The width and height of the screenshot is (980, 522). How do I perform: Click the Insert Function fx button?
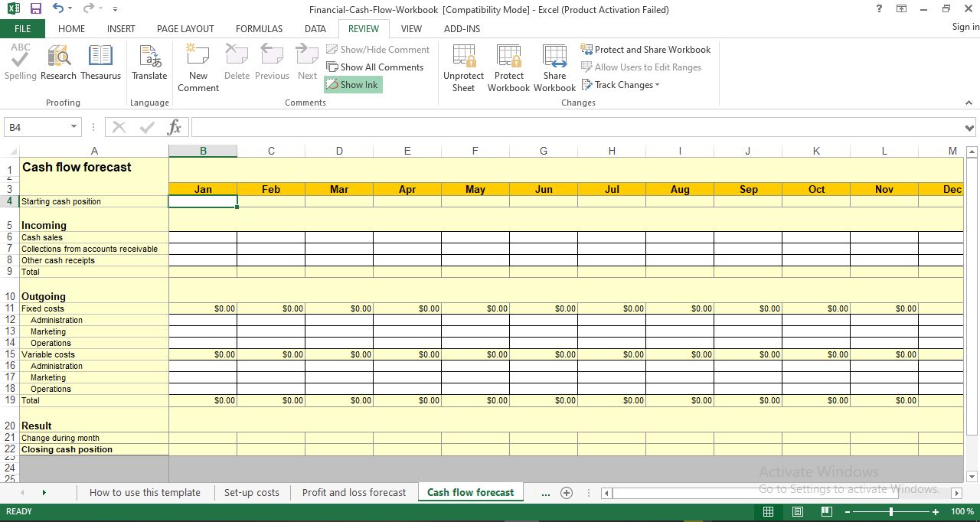coord(175,127)
